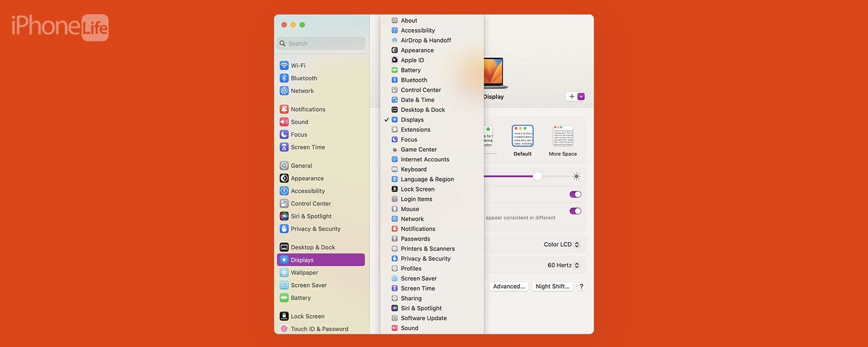Click the Software Update icon in the menu
868x347 pixels.
pyautogui.click(x=395, y=318)
